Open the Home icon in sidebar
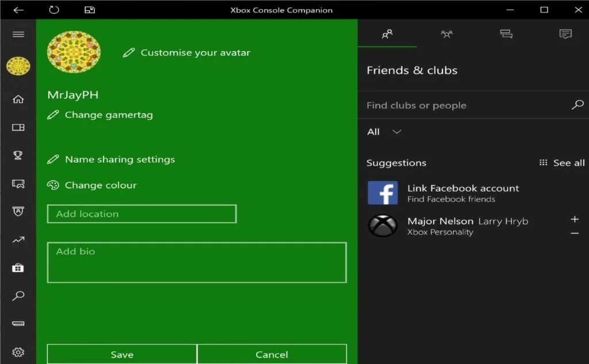 pyautogui.click(x=18, y=99)
